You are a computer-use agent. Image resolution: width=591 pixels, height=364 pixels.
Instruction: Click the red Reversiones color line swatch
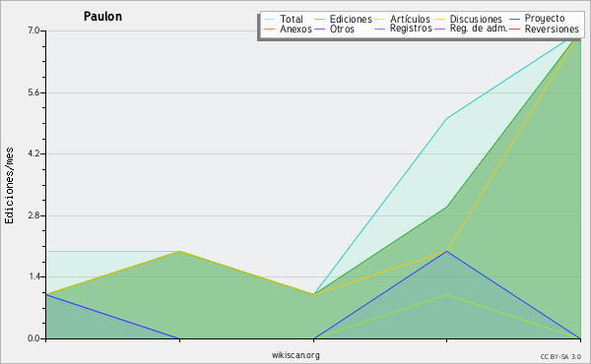(x=514, y=29)
